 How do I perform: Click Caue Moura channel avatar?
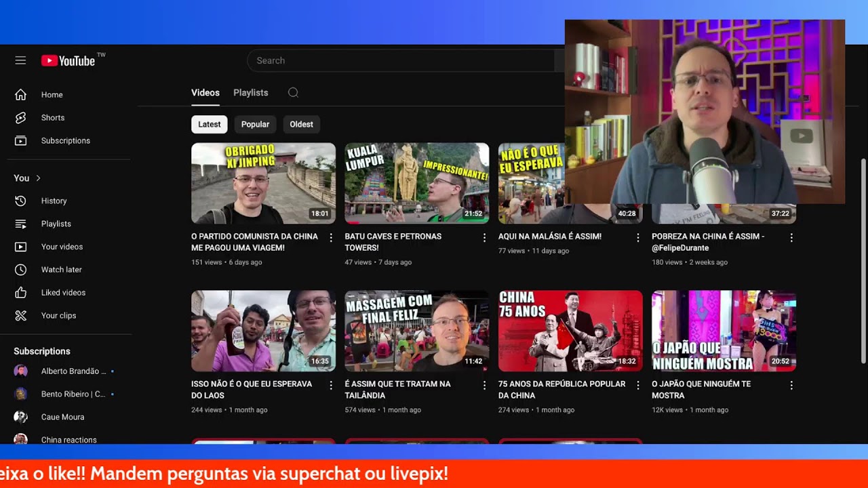(x=20, y=418)
